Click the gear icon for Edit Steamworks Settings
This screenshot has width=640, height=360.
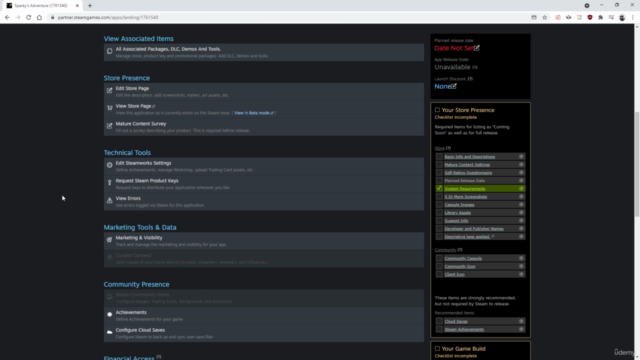click(x=109, y=165)
